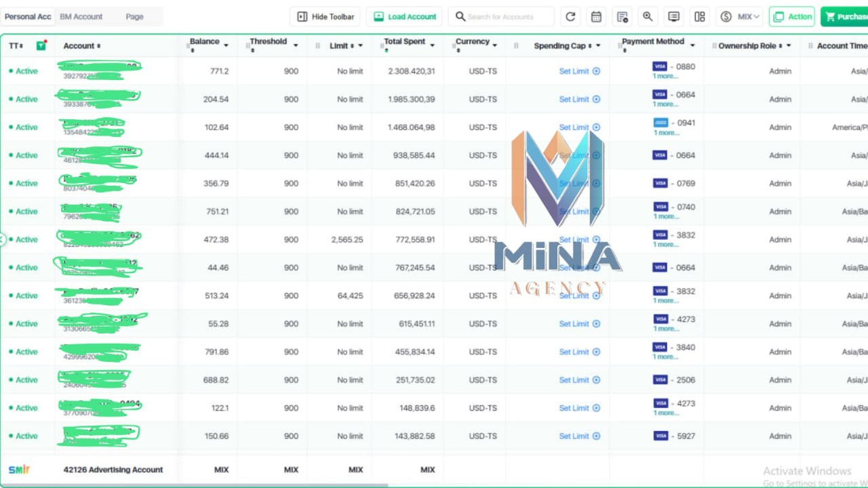Click the Visa card icon ending 0880

(660, 66)
